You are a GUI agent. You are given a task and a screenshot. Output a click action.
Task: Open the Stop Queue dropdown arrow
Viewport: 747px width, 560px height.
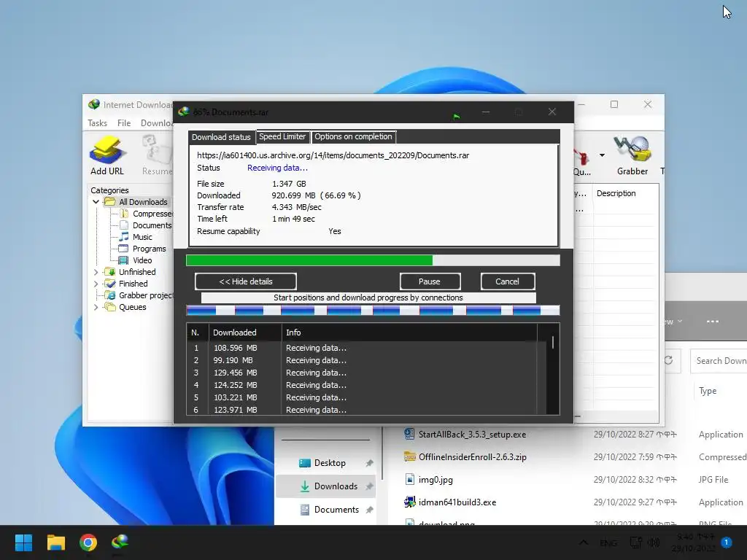pyautogui.click(x=602, y=155)
